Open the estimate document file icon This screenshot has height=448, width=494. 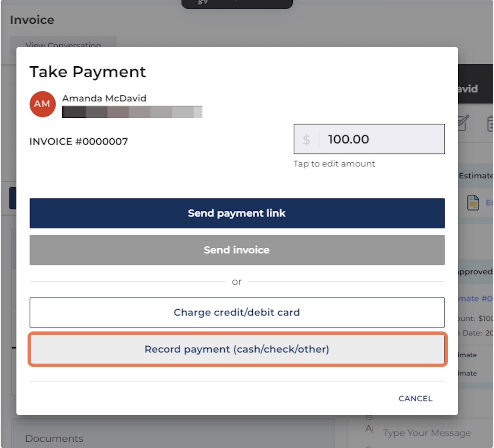(473, 203)
